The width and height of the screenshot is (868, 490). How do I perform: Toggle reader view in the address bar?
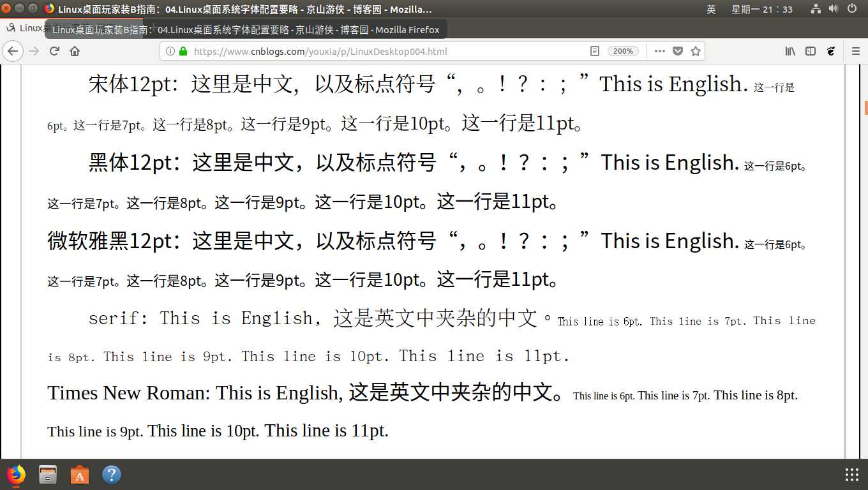point(595,51)
